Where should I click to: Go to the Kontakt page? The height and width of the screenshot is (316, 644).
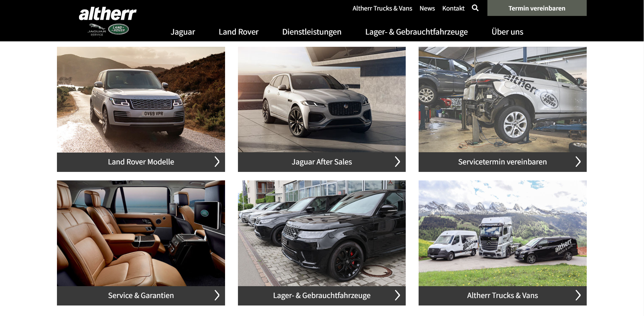tap(453, 8)
